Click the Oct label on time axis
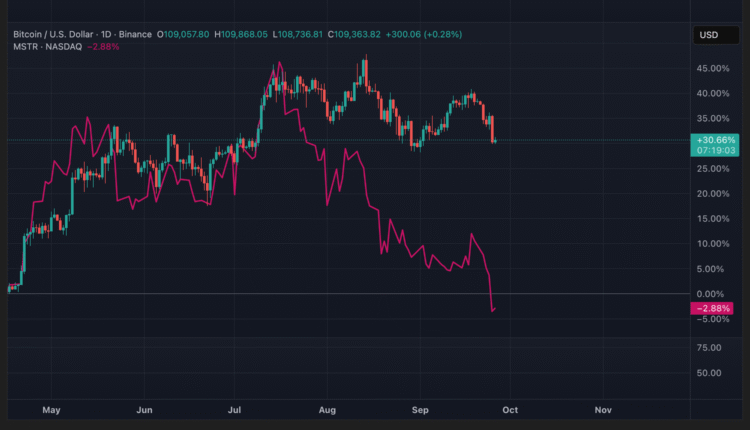 coord(510,410)
